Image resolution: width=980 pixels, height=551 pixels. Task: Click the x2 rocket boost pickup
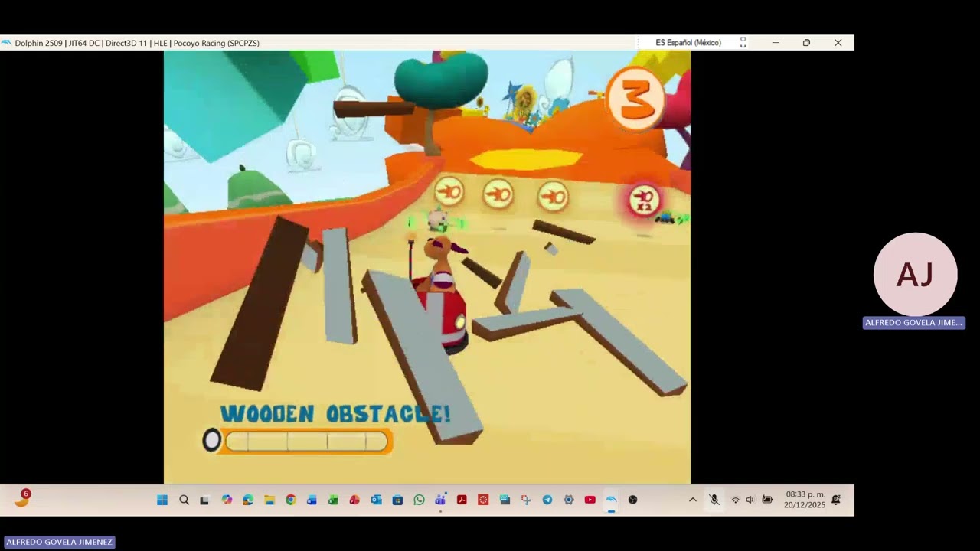coord(645,200)
